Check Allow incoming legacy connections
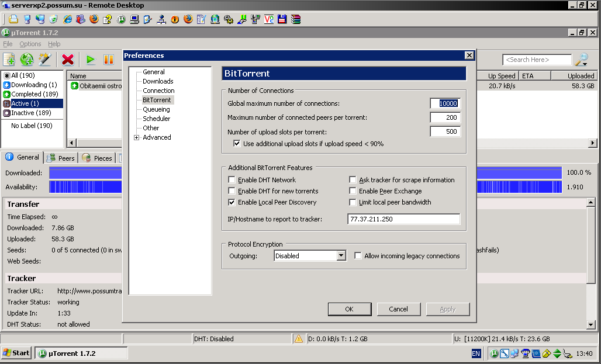Image resolution: width=601 pixels, height=364 pixels. 358,255
